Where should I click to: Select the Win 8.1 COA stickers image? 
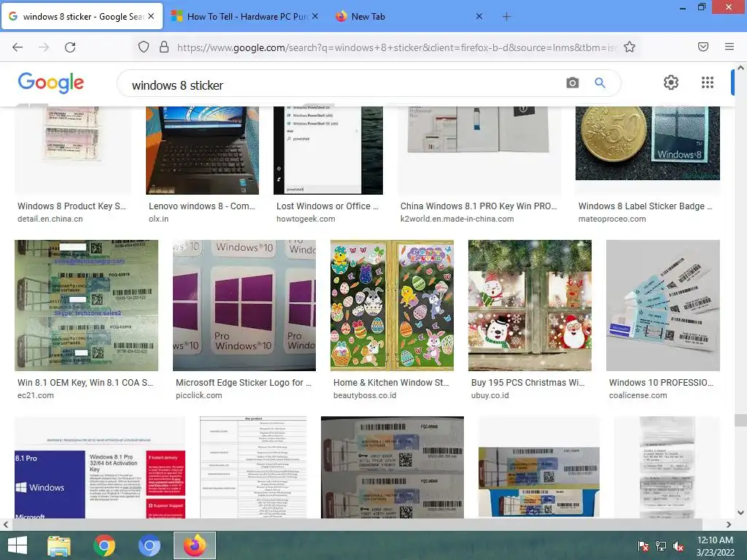86,306
